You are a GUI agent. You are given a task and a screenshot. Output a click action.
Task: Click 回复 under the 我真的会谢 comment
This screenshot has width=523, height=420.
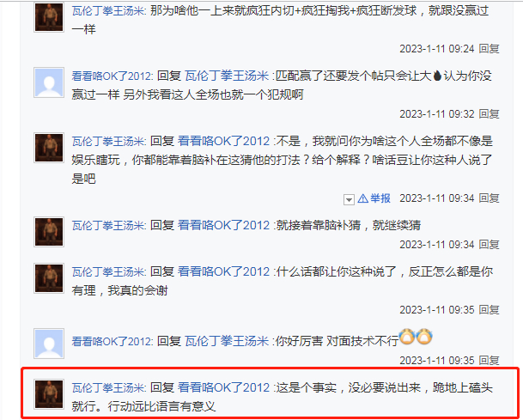[490, 310]
